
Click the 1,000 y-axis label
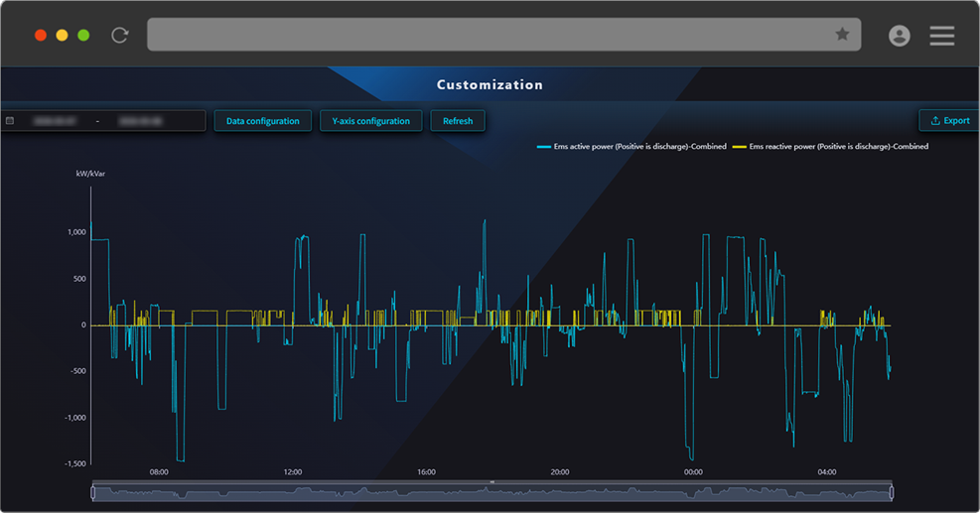pos(76,232)
